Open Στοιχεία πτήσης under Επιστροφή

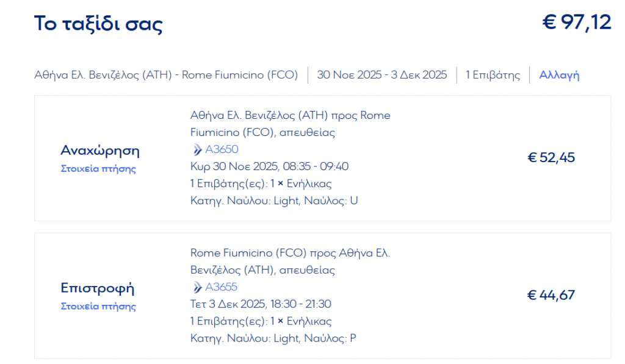coord(98,306)
